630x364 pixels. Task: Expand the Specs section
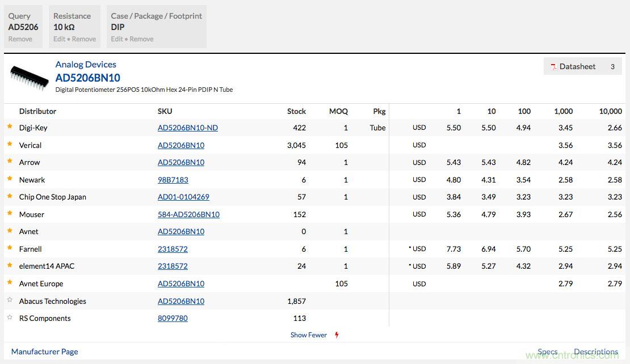coord(547,352)
